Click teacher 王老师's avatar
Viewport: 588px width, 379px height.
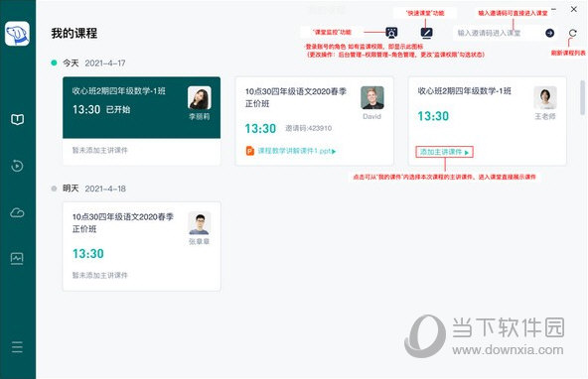click(x=545, y=98)
